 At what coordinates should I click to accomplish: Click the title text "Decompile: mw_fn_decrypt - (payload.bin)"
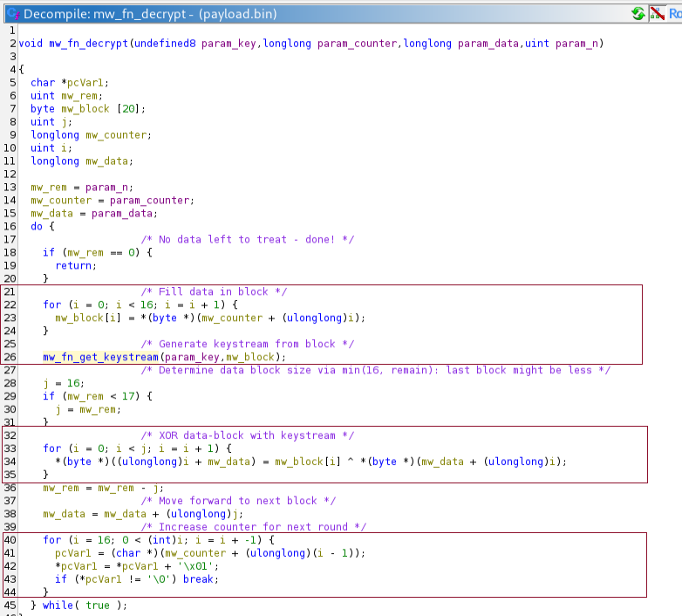tap(150, 14)
